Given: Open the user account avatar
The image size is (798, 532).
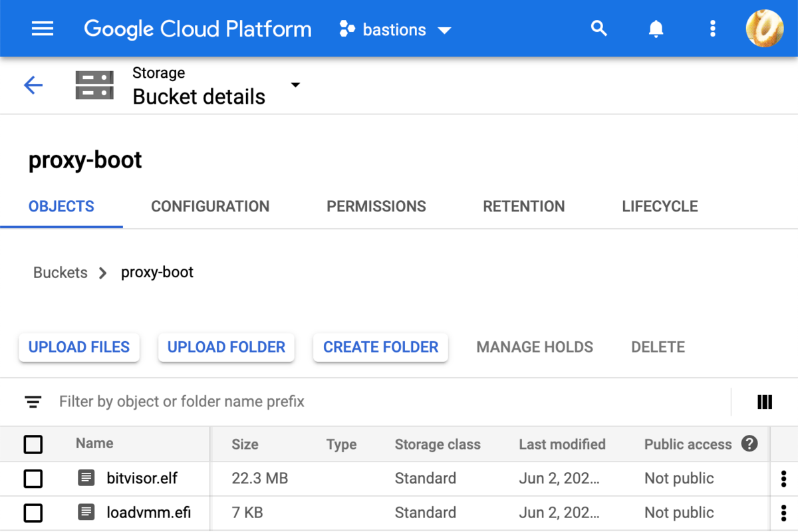Looking at the screenshot, I should point(765,29).
